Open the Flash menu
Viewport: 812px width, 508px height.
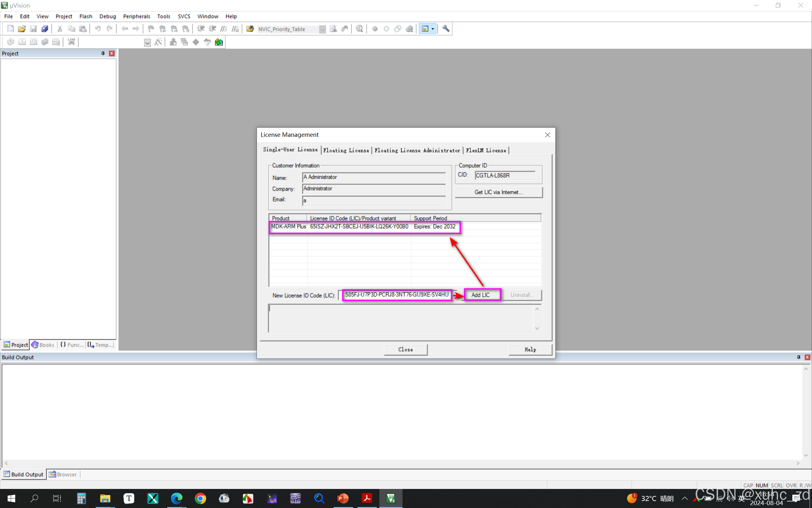point(86,16)
